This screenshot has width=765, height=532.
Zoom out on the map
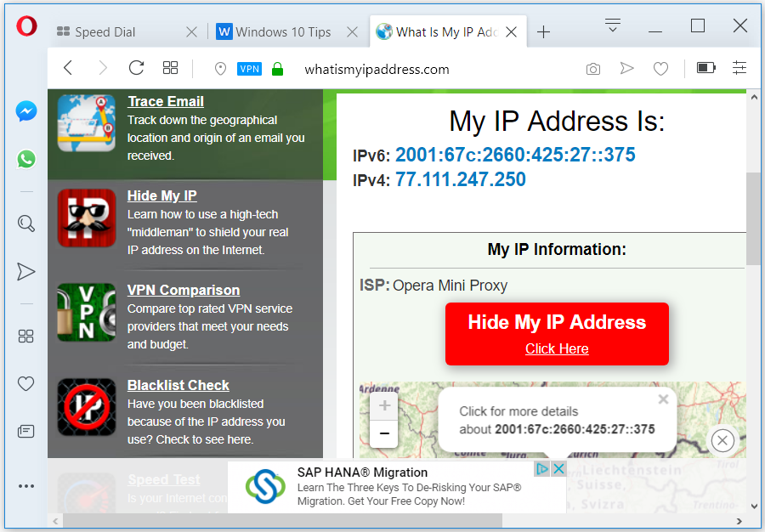click(384, 433)
